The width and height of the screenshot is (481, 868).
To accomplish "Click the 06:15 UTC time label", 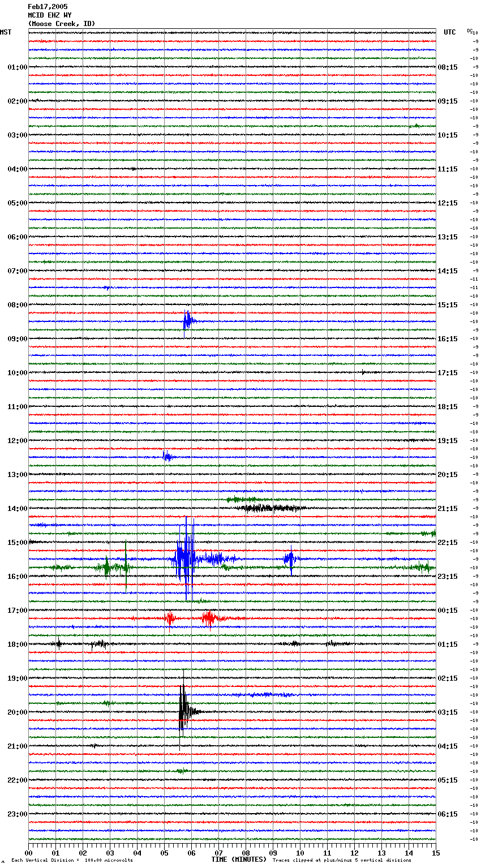I will coord(448,814).
